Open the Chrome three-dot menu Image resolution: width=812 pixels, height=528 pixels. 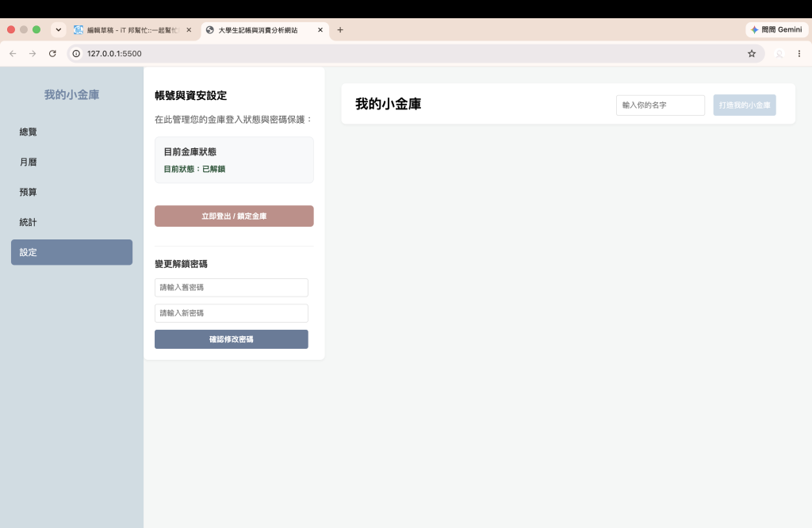(x=799, y=53)
